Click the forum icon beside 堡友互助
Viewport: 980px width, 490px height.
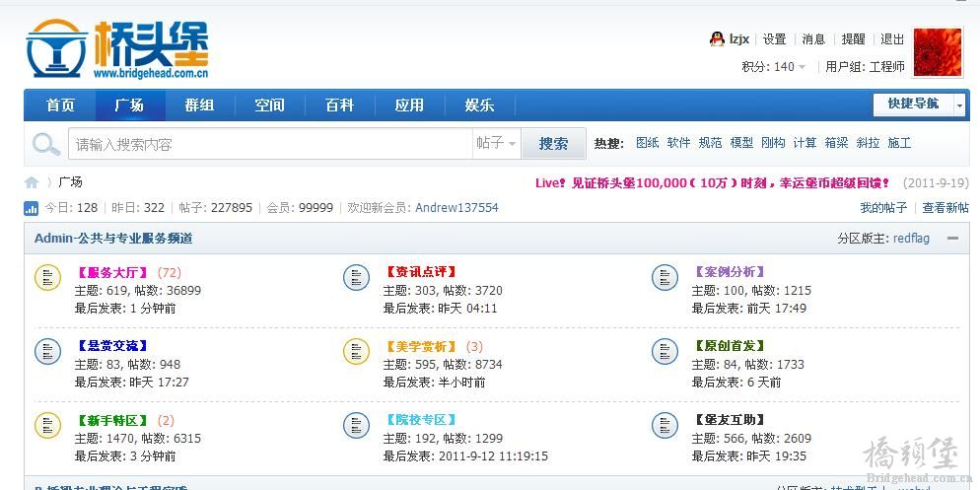(x=665, y=425)
